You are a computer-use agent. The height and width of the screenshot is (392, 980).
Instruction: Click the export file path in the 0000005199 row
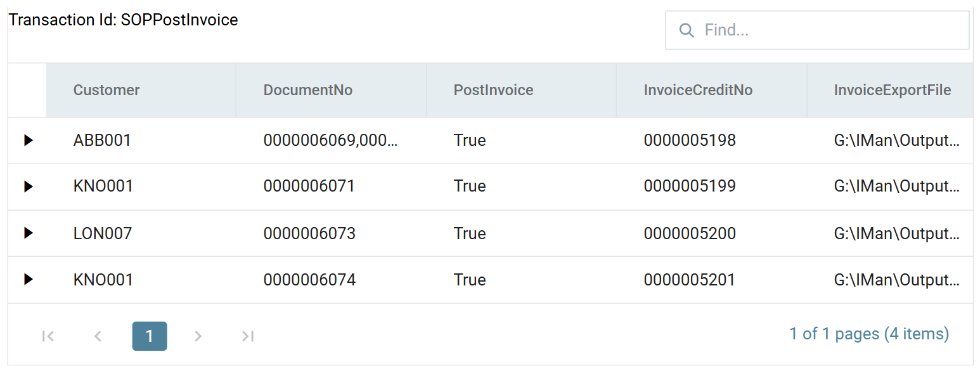[x=897, y=186]
